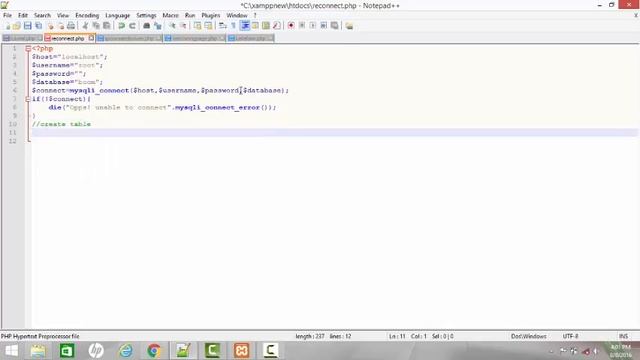The image size is (640, 360).
Task: Click the Redo toolbar icon
Action: click(x=132, y=26)
